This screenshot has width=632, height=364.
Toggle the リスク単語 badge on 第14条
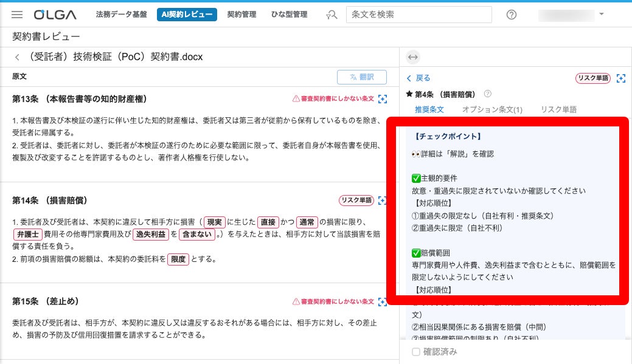pyautogui.click(x=356, y=201)
